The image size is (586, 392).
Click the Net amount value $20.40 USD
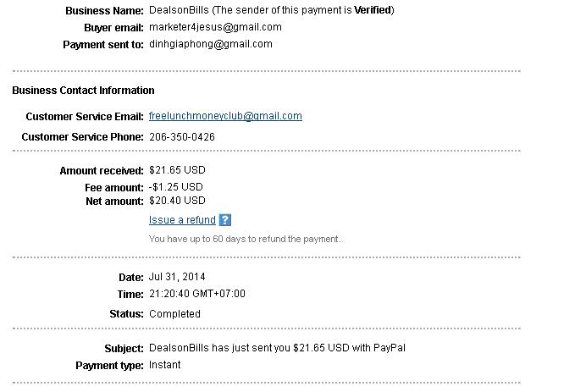[177, 201]
